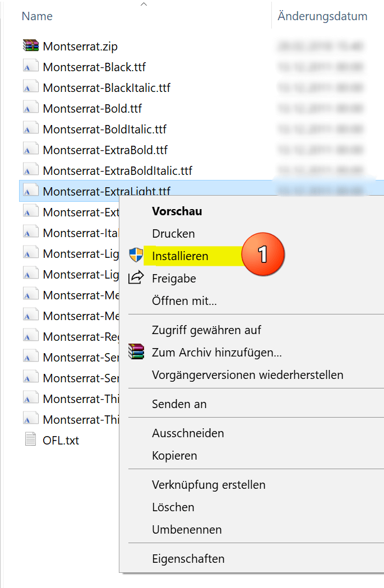This screenshot has height=588, width=384.
Task: Open the Öffnen mit... menu entry
Action: [x=184, y=301]
